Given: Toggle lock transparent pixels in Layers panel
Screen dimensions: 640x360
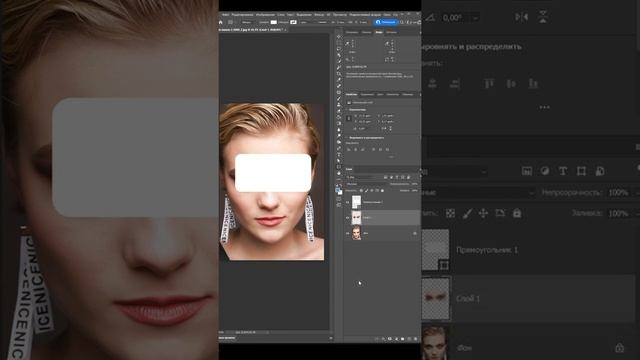Looking at the screenshot, I should (361, 191).
